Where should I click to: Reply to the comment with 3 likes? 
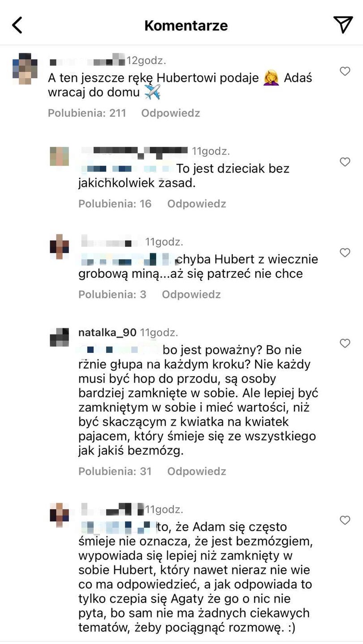click(191, 295)
